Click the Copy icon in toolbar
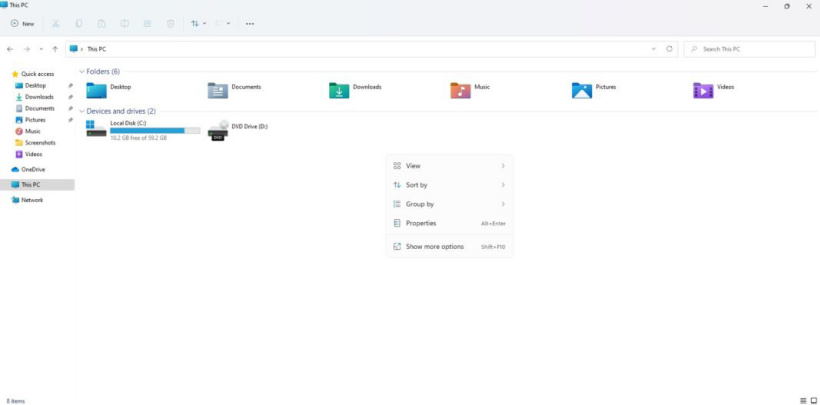Viewport: 820px width, 405px height. coord(79,24)
